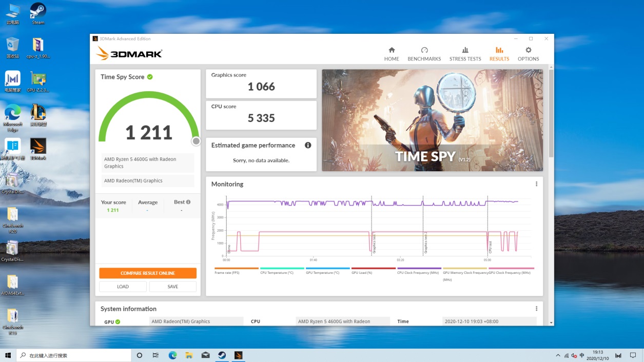Click the info icon beside Best score
Viewport: 644px width, 362px height.
188,202
